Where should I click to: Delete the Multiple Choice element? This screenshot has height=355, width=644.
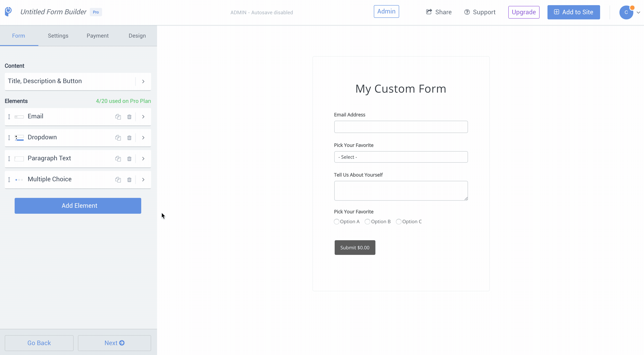tap(129, 180)
